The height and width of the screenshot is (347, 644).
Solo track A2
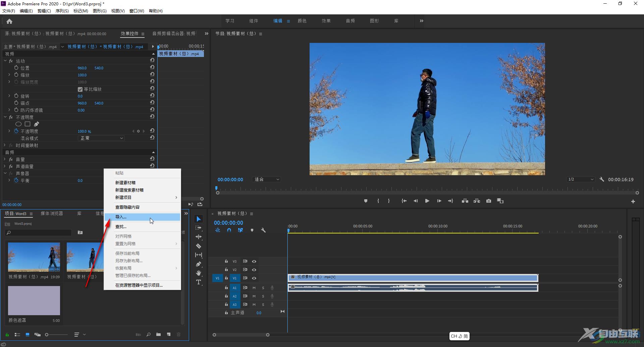(263, 296)
